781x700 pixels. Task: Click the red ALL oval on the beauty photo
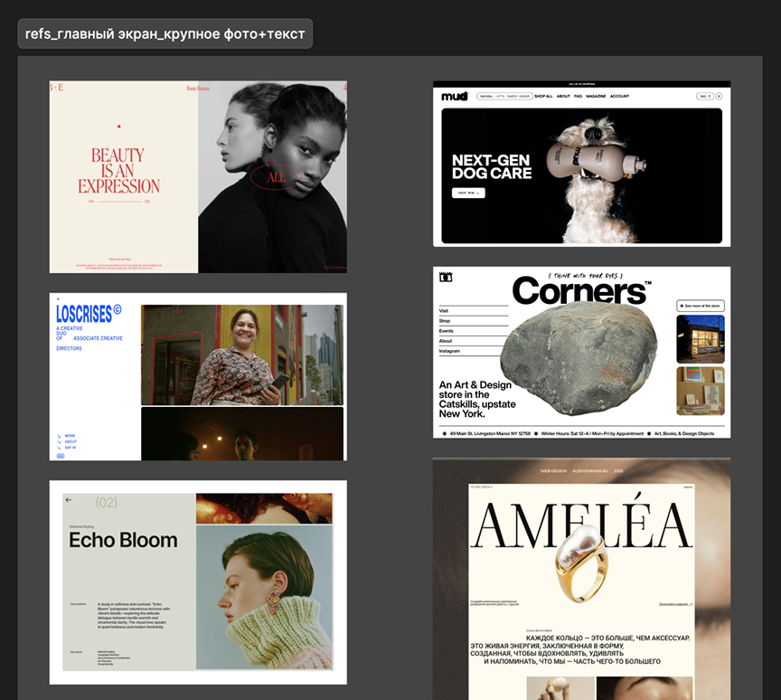coord(276,177)
